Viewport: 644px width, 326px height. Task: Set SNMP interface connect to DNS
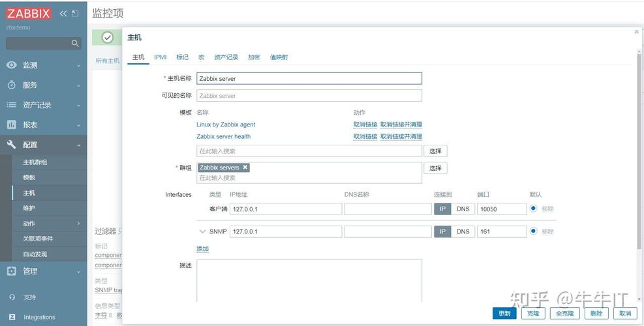463,231
